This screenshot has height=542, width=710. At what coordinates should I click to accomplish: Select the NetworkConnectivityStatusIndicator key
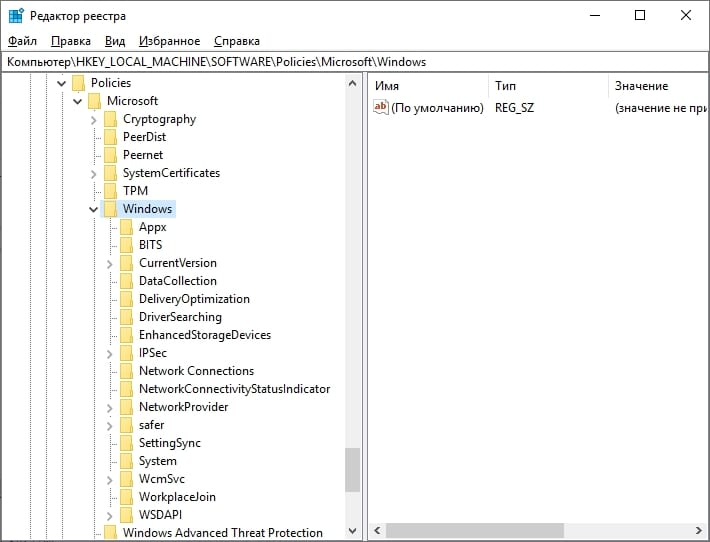(x=235, y=389)
